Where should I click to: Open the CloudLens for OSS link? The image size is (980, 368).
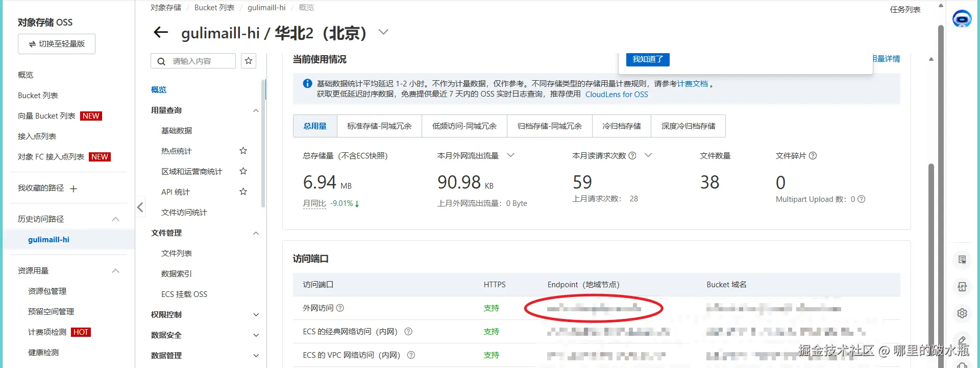click(x=617, y=95)
